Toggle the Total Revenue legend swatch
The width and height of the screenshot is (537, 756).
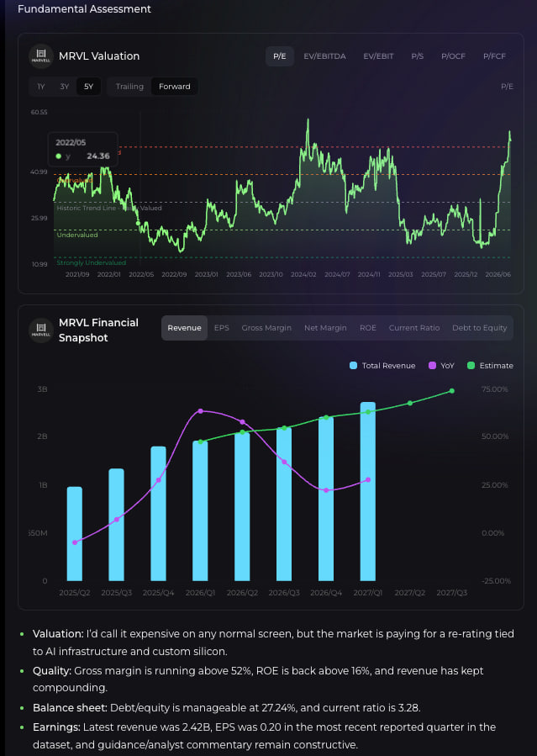click(x=353, y=366)
